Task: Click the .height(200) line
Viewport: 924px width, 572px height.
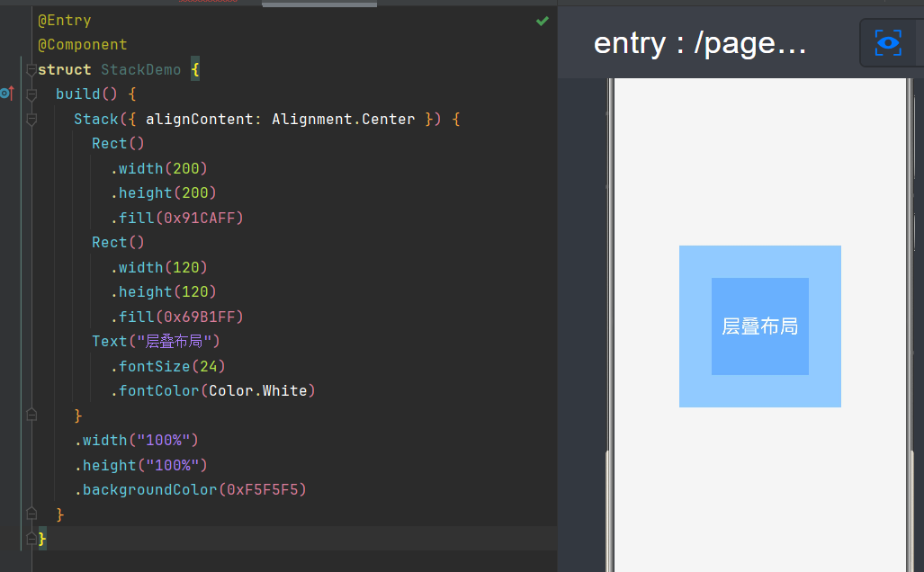Action: [163, 193]
